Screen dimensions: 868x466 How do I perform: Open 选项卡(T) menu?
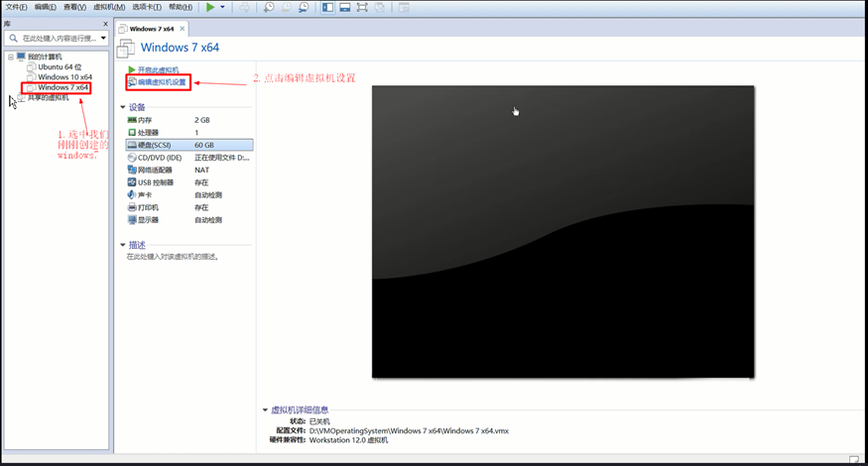[x=147, y=7]
